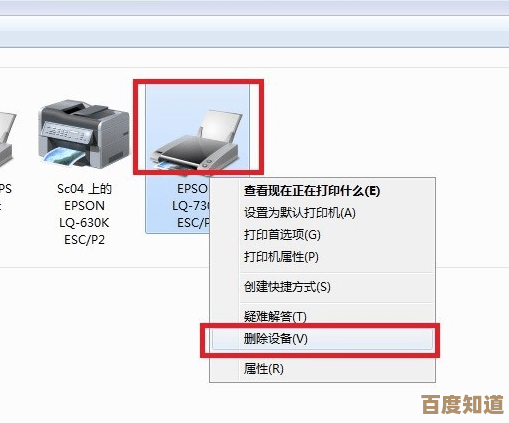The height and width of the screenshot is (423, 509).
Task: Click the Sc04 上的 EPSON LQ-630K ESC/P2 label
Action: [x=84, y=214]
